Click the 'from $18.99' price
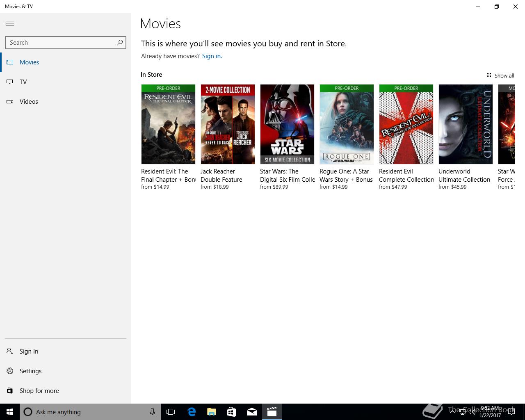525x420 pixels. (x=215, y=187)
